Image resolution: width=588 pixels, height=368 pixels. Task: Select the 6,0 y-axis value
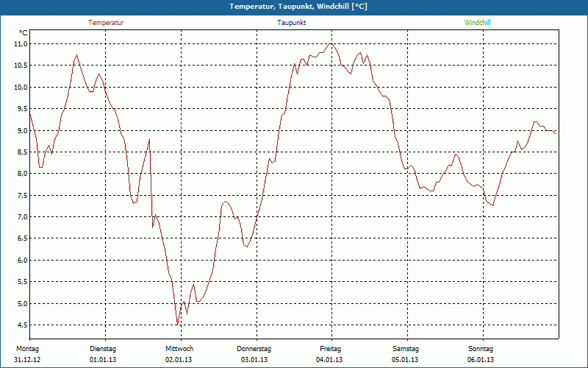click(23, 261)
